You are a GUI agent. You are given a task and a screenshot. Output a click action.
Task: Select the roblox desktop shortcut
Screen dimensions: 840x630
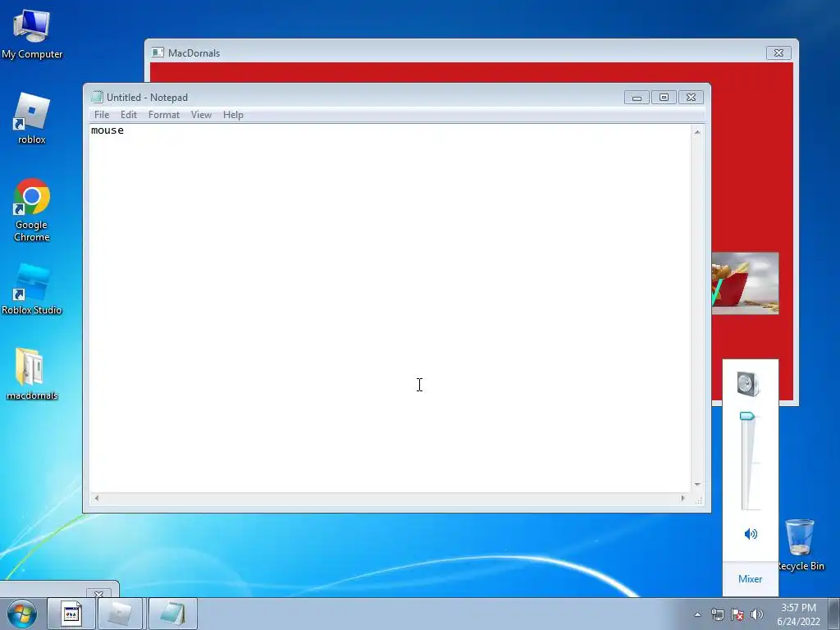(x=32, y=118)
